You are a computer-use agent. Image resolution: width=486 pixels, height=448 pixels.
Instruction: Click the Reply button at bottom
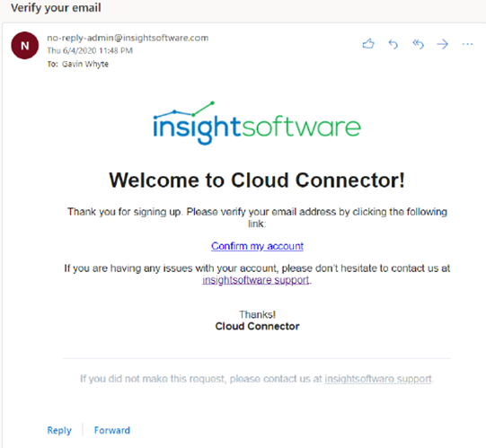tap(59, 430)
